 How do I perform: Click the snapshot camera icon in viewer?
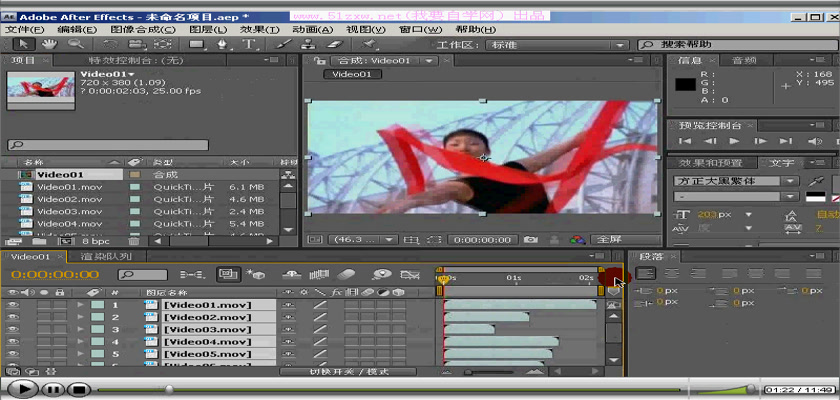pyautogui.click(x=531, y=240)
